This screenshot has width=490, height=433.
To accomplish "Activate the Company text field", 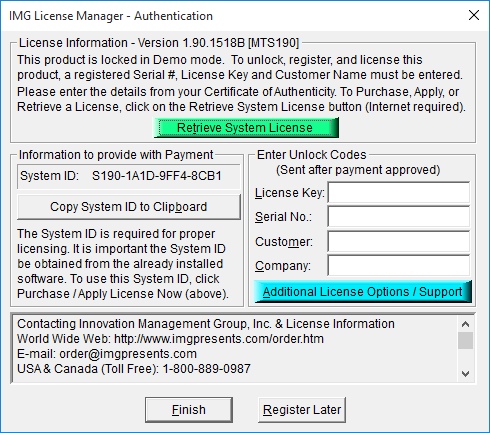I will (x=399, y=266).
